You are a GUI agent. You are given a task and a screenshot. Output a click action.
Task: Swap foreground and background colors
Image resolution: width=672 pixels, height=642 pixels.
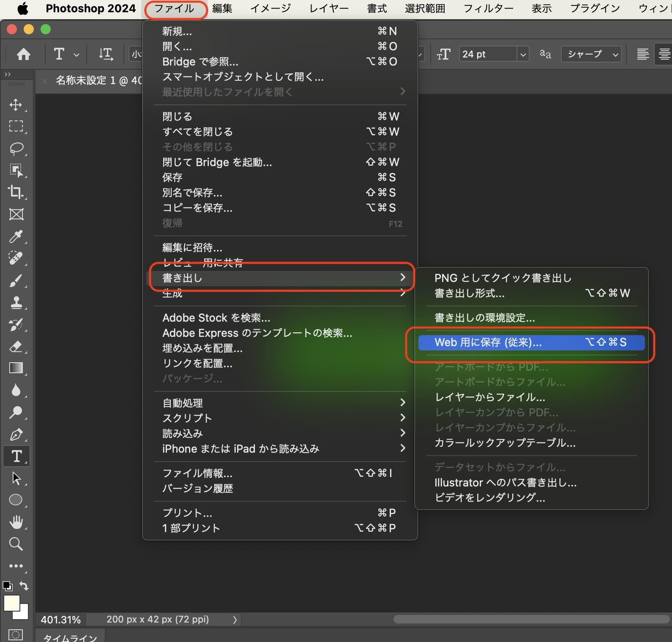(x=24, y=586)
